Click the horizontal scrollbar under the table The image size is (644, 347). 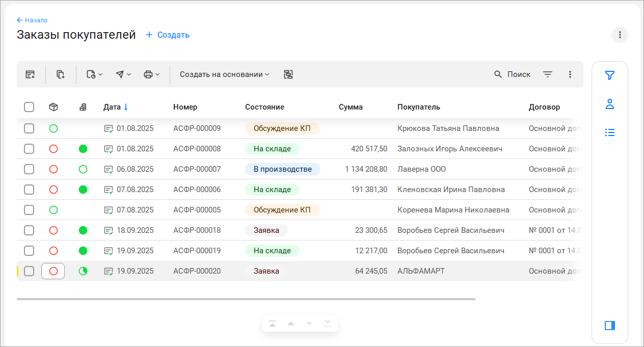tap(246, 299)
